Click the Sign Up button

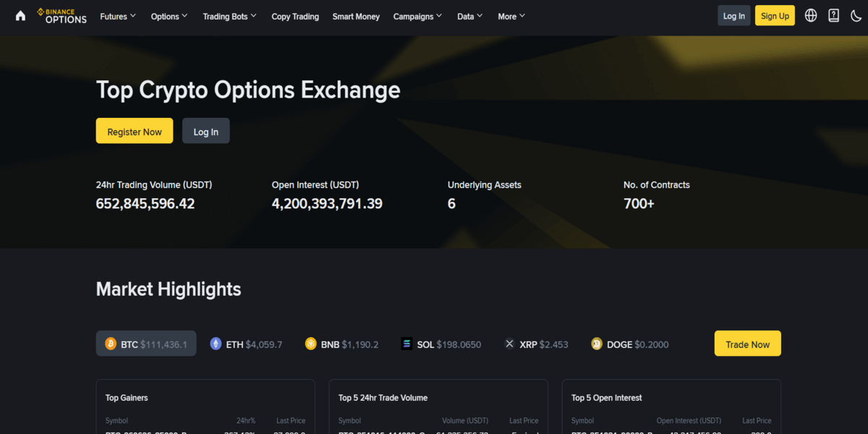click(775, 15)
